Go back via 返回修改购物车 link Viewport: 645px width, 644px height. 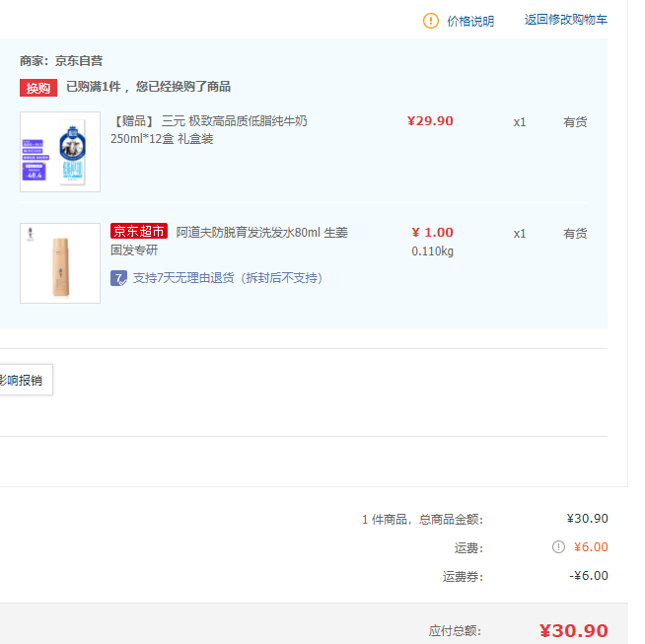pyautogui.click(x=566, y=20)
